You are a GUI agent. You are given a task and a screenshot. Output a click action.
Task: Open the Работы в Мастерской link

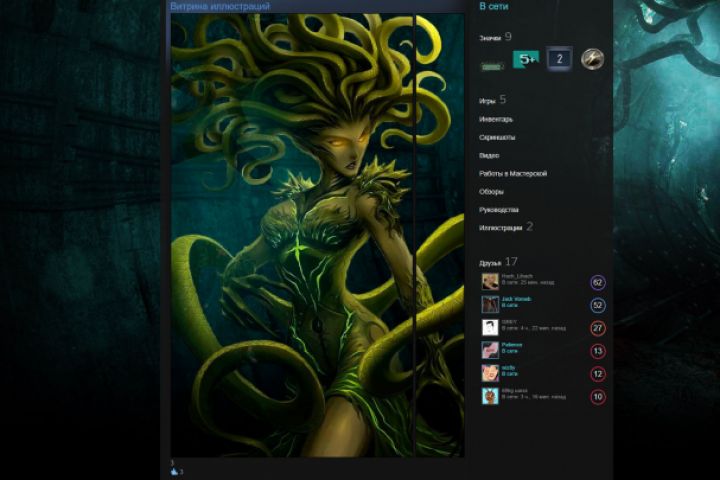click(513, 174)
